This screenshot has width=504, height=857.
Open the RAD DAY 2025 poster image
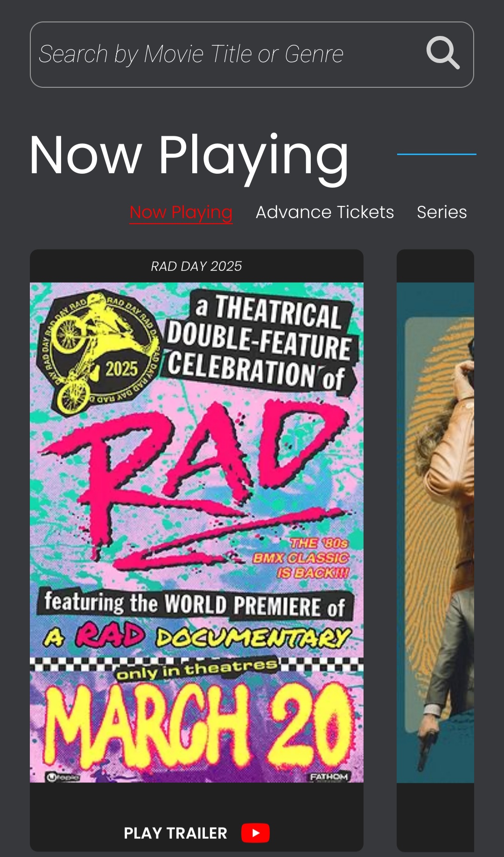[x=196, y=532]
